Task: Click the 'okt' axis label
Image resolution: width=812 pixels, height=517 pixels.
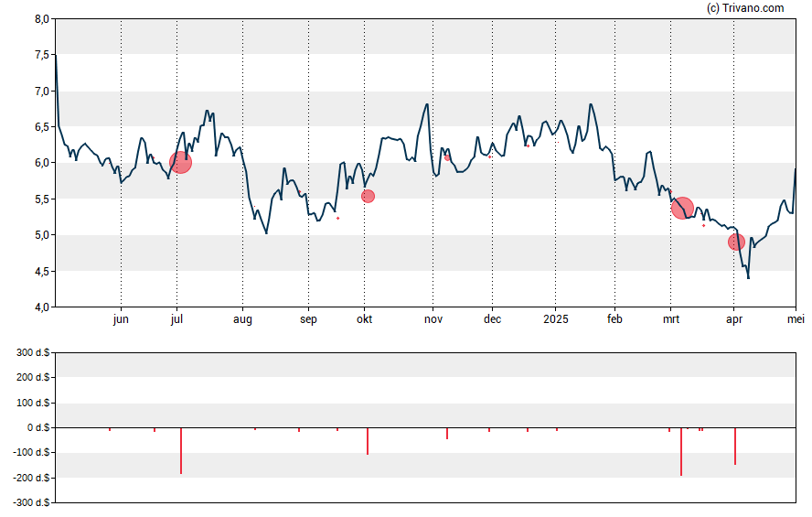Action: [364, 319]
